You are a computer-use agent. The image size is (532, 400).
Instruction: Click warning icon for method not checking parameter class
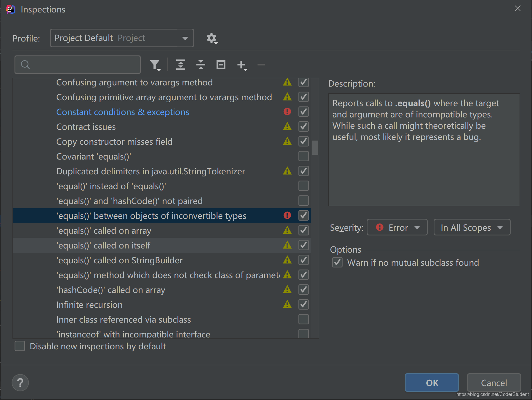point(287,275)
